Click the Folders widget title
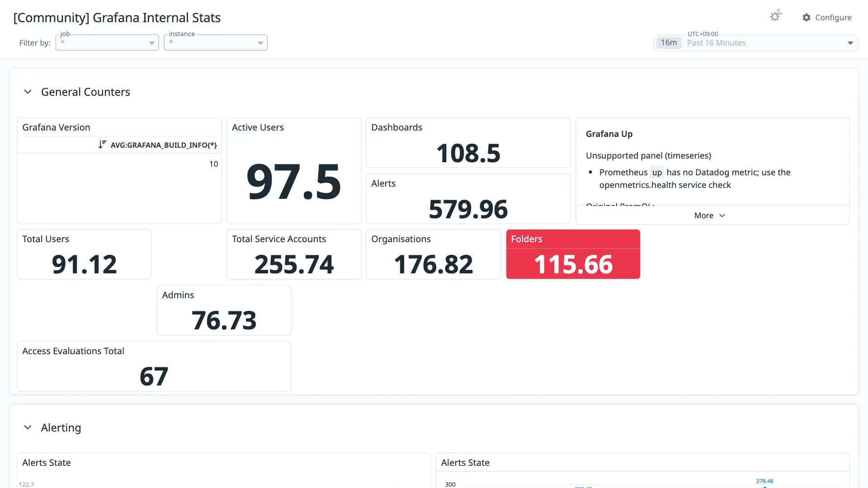The height and width of the screenshot is (488, 868). [527, 239]
